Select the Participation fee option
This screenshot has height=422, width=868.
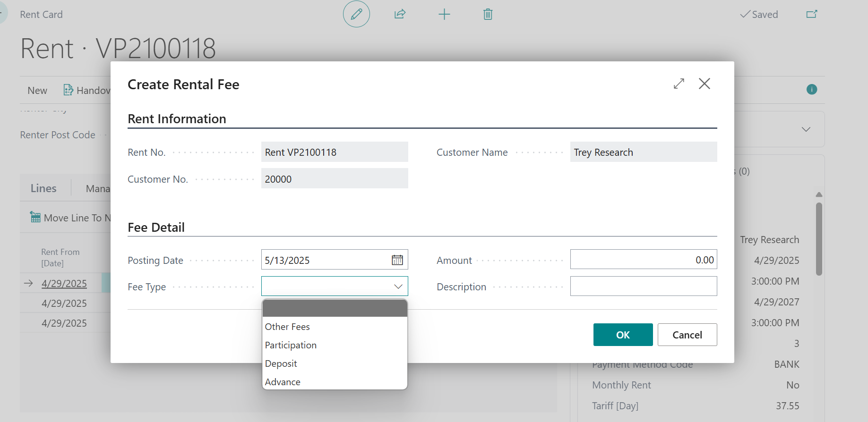click(291, 345)
